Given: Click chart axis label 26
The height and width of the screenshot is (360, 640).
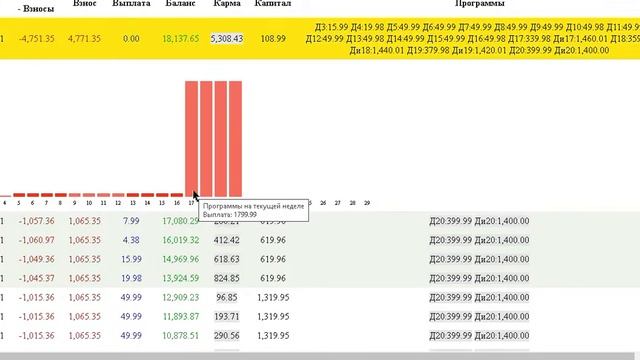Looking at the screenshot, I should pos(323,203).
